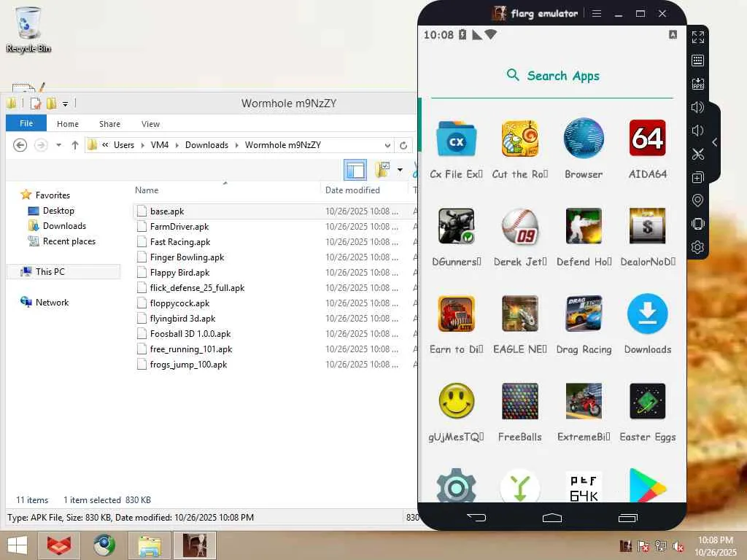Open the emulator location pin icon
747x560 pixels.
(698, 201)
